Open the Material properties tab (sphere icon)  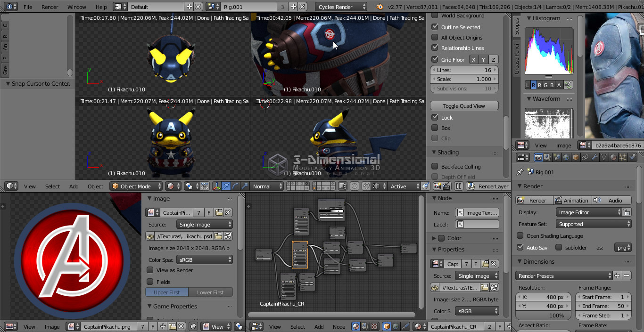[x=613, y=157]
